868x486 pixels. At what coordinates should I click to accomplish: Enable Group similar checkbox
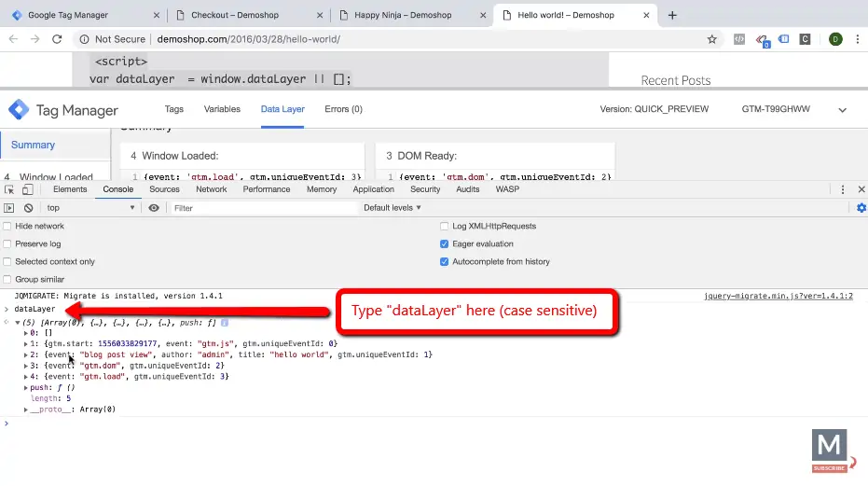tap(7, 279)
